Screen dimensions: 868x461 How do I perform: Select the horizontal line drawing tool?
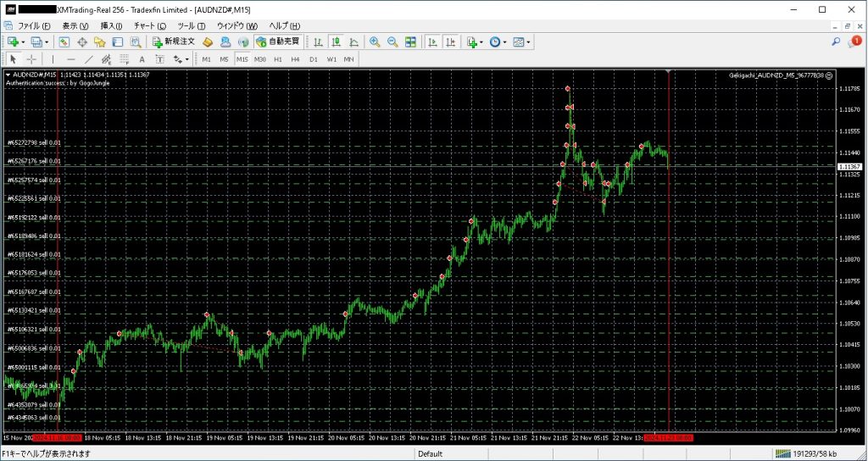click(x=70, y=59)
